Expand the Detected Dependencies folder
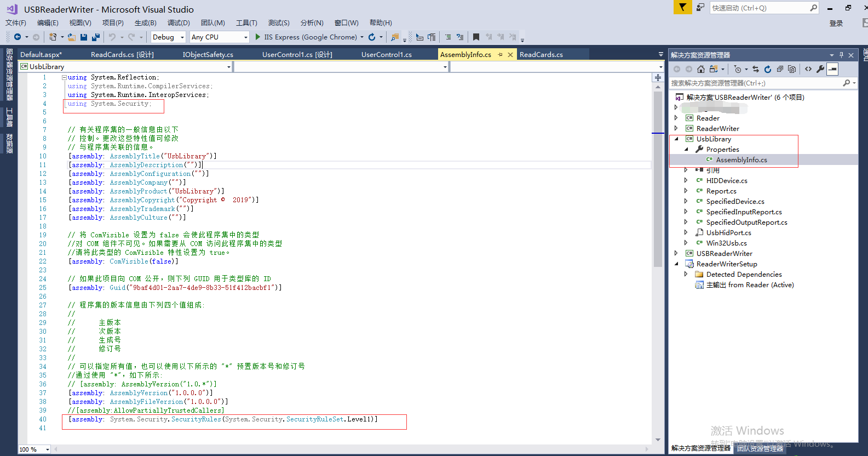This screenshot has width=868, height=456. pyautogui.click(x=686, y=274)
